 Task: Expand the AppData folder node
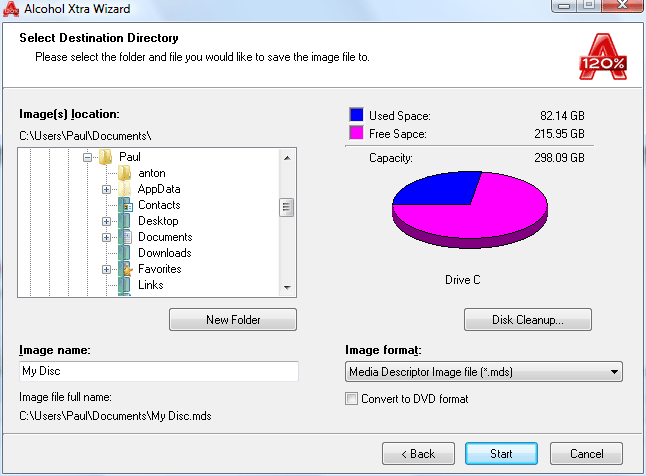(106, 190)
